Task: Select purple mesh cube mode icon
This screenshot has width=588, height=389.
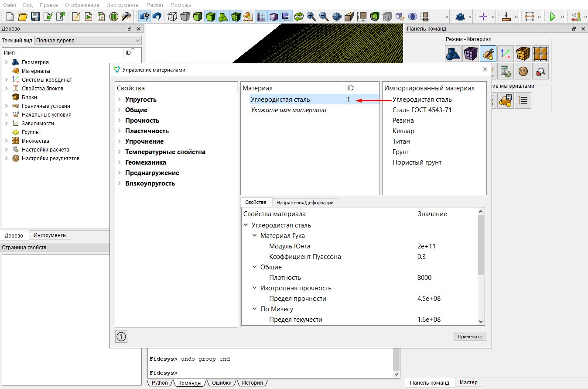Action: (x=471, y=54)
